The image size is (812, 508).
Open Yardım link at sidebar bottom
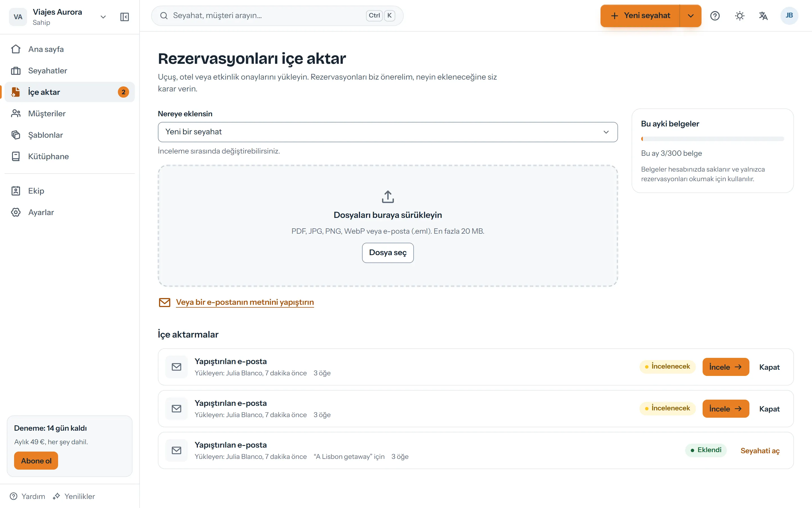28,496
